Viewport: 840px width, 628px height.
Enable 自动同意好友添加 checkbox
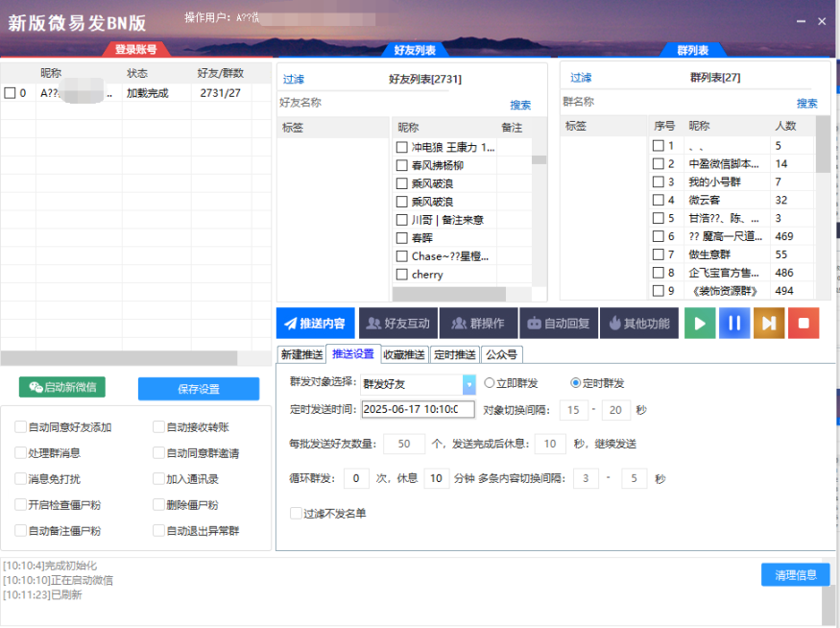click(x=21, y=427)
